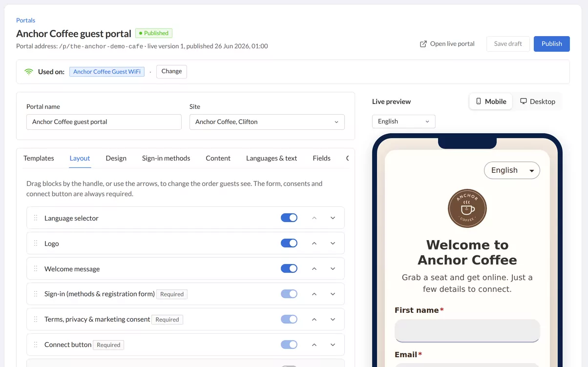588x367 pixels.
Task: Click the drag handle for Welcome message
Action: [36, 268]
